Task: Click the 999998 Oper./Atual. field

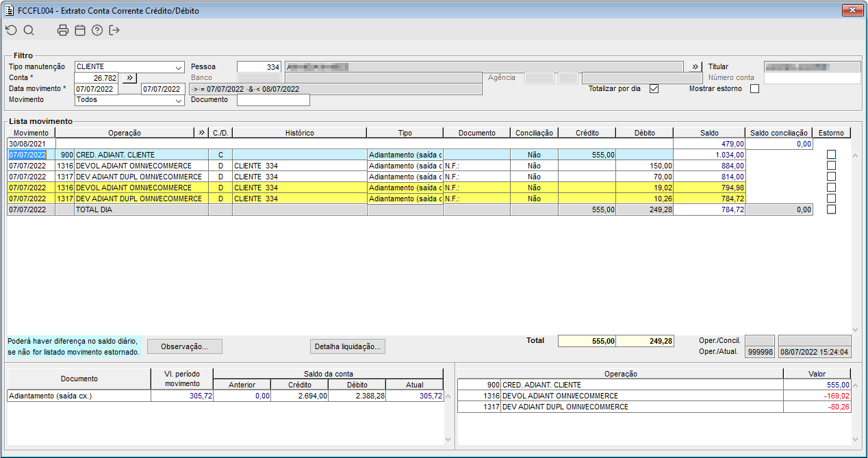Action: click(x=760, y=352)
